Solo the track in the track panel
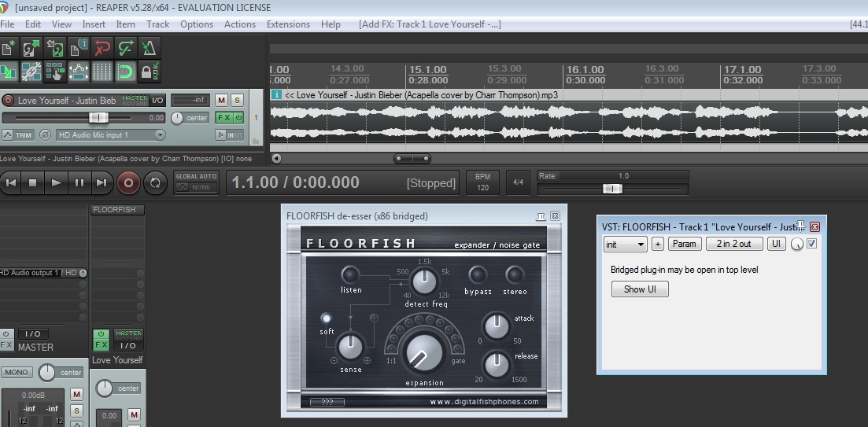The image size is (868, 427). [237, 100]
